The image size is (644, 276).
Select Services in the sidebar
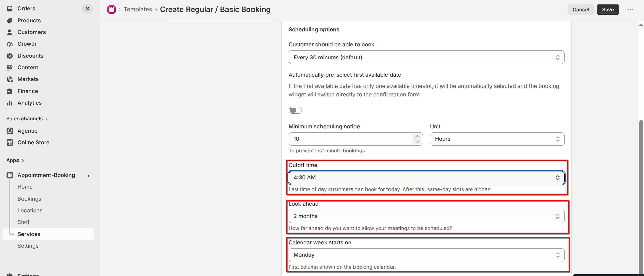tap(48, 234)
